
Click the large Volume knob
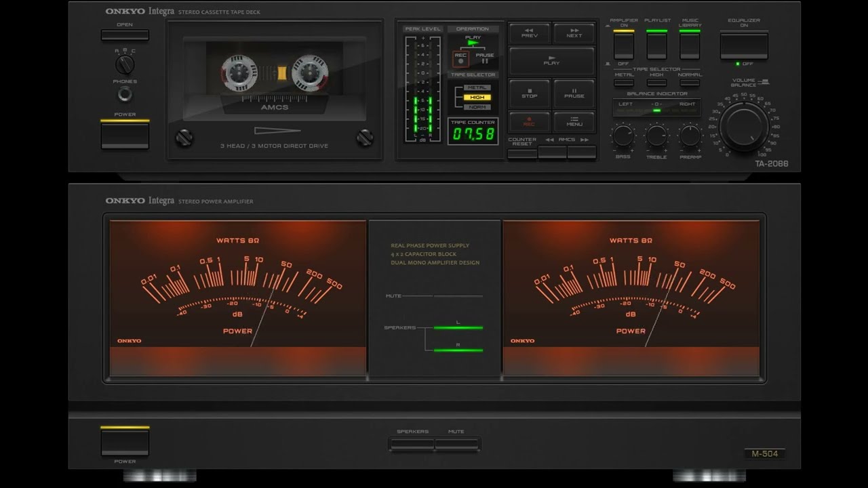click(744, 127)
